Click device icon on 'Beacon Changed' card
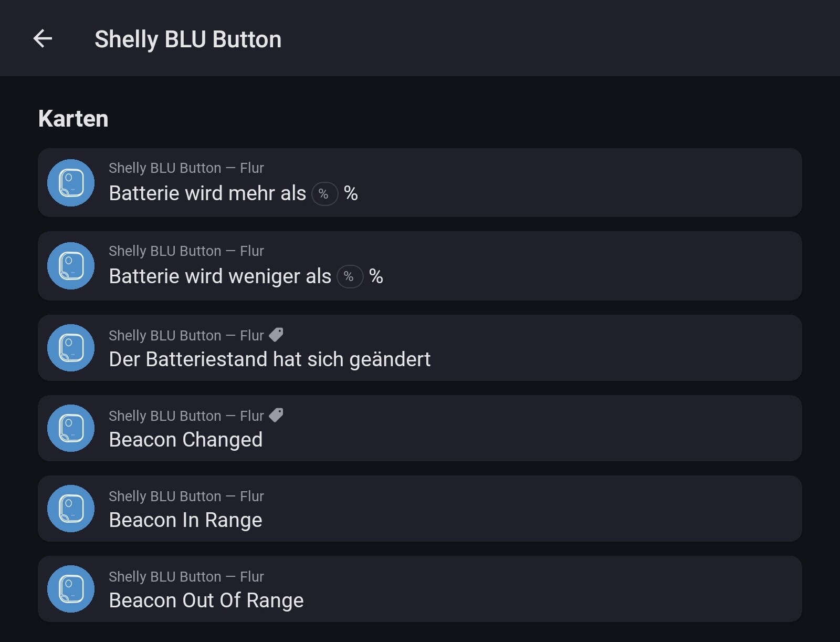The image size is (840, 642). coord(71,428)
